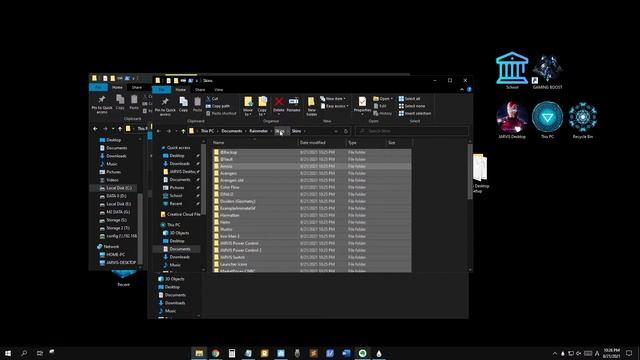Viewport: 640px width, 360px height.
Task: Open the This PC desktop icon
Action: (x=547, y=120)
